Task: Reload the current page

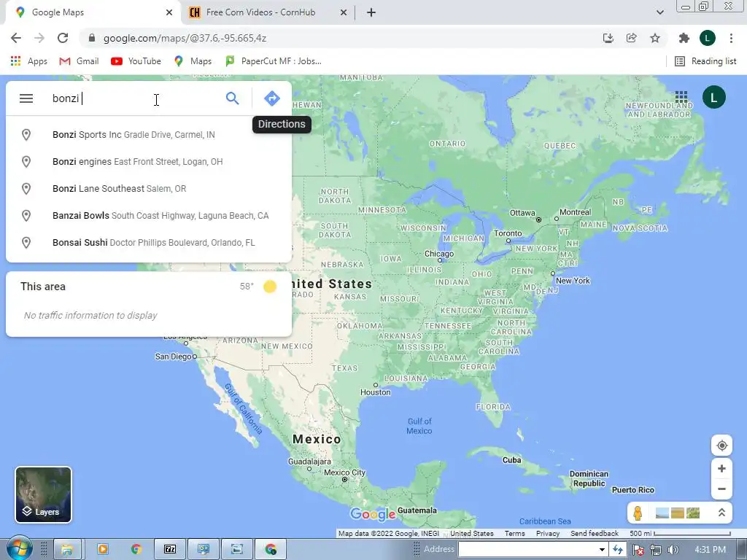Action: point(63,38)
